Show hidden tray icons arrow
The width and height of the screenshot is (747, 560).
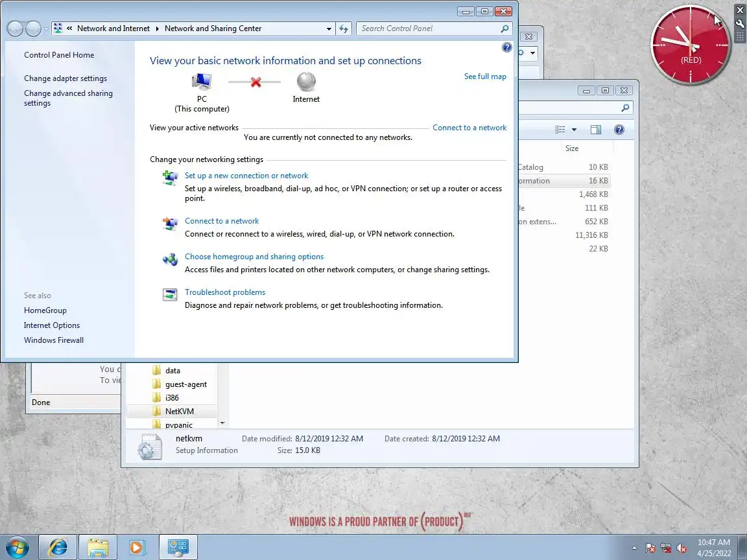(634, 548)
